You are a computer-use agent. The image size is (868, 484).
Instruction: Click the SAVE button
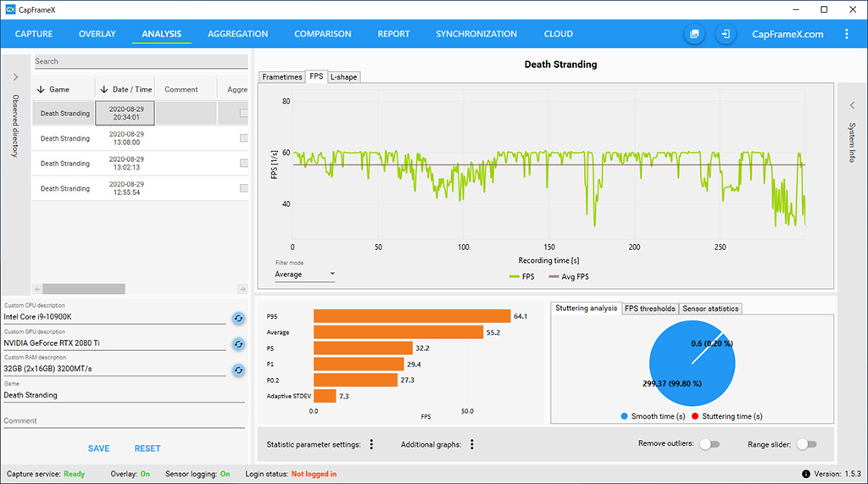pyautogui.click(x=98, y=448)
